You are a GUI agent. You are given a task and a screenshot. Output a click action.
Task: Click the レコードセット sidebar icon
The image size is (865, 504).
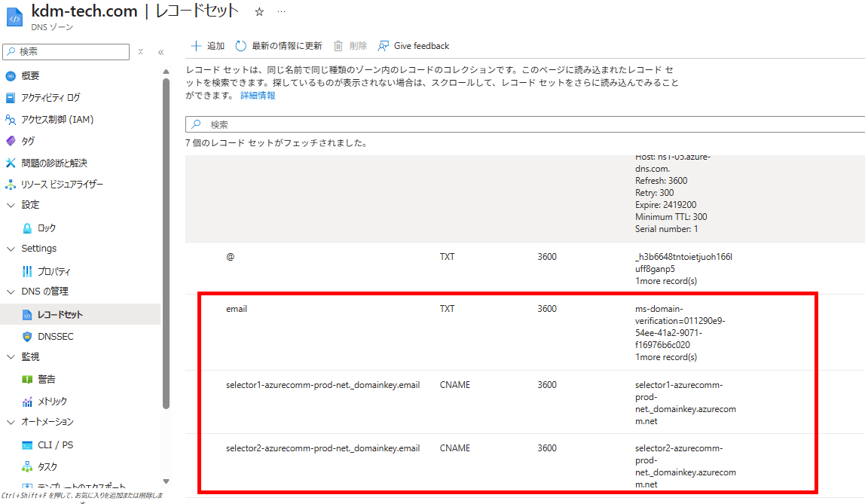click(x=27, y=315)
